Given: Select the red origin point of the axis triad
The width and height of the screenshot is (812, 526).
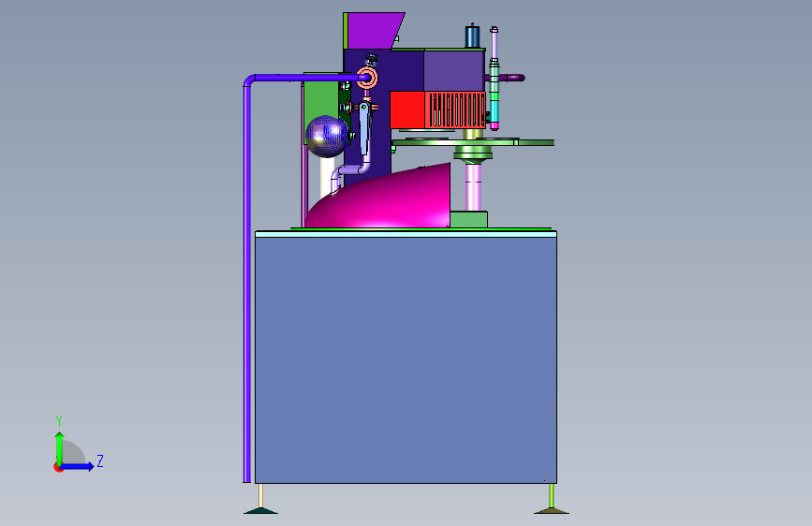Looking at the screenshot, I should pyautogui.click(x=58, y=467).
